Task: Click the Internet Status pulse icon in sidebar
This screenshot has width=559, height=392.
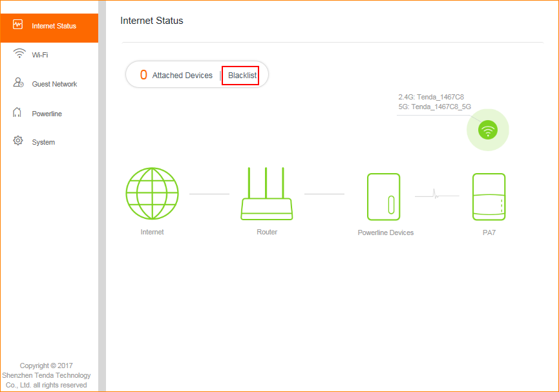Action: click(x=18, y=25)
